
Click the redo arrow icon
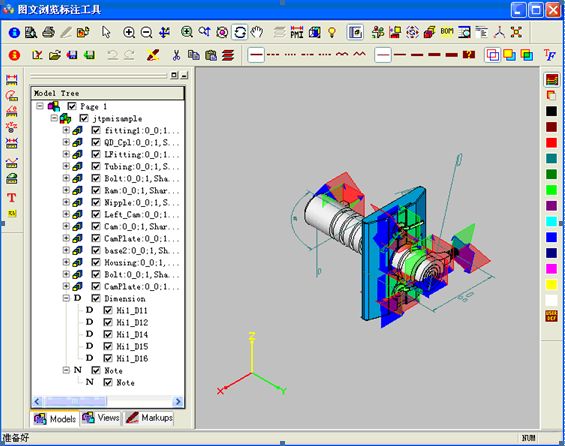129,55
